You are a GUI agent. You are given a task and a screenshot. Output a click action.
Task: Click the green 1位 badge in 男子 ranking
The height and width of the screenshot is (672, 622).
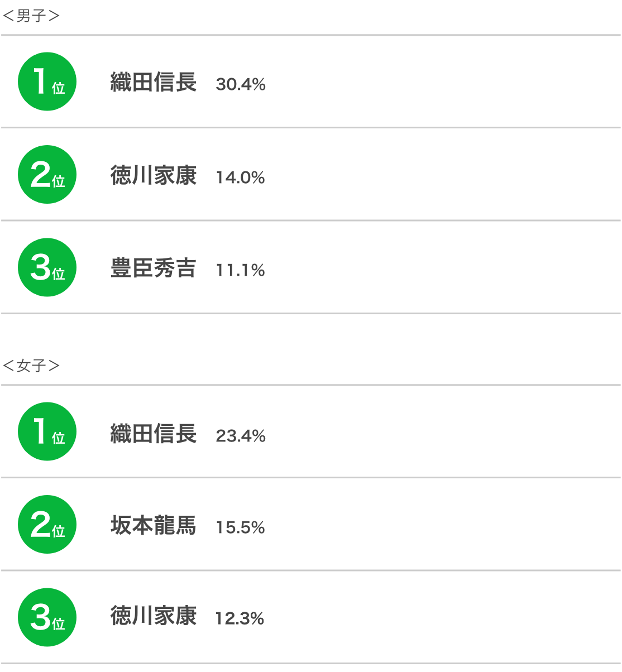pyautogui.click(x=47, y=81)
